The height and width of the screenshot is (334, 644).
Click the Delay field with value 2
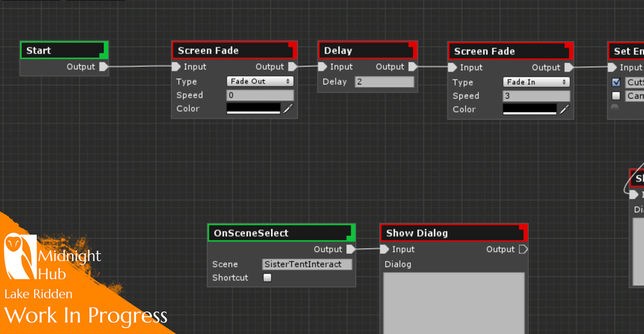(x=384, y=82)
